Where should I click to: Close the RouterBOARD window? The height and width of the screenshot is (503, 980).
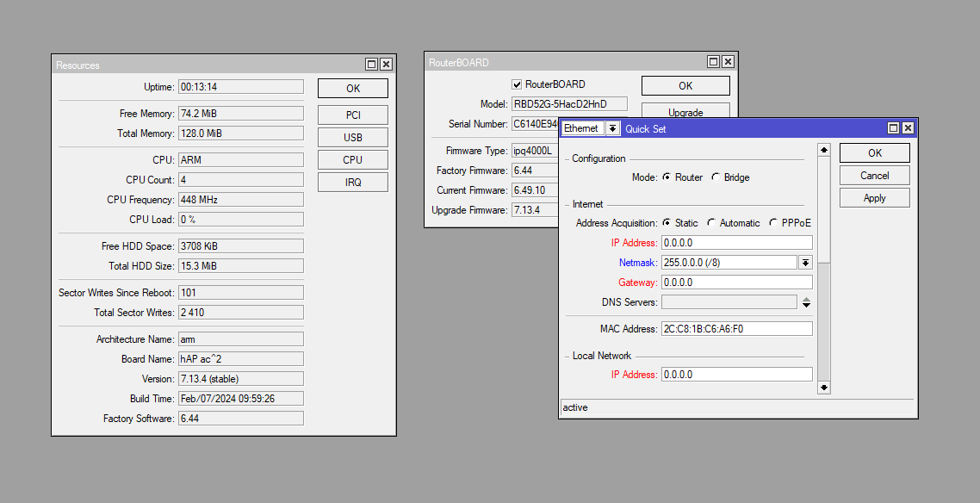click(x=729, y=62)
